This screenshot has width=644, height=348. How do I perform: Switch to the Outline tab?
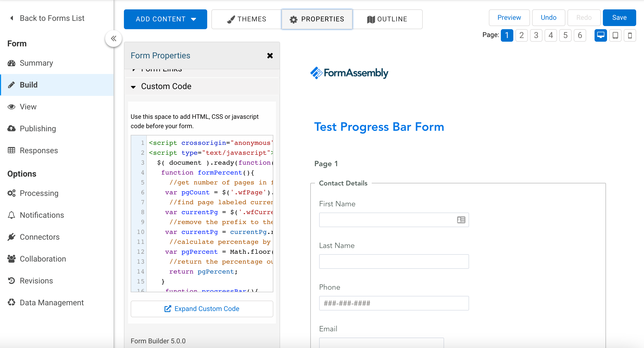pos(387,19)
